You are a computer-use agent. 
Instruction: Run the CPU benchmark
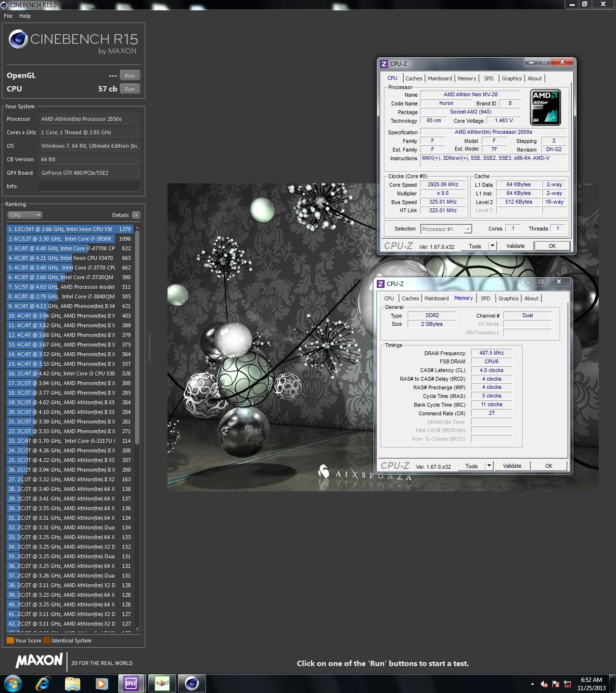tap(130, 89)
